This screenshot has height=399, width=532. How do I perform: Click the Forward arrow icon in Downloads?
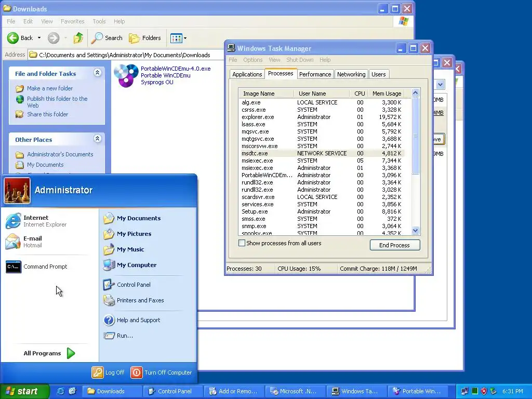[54, 38]
